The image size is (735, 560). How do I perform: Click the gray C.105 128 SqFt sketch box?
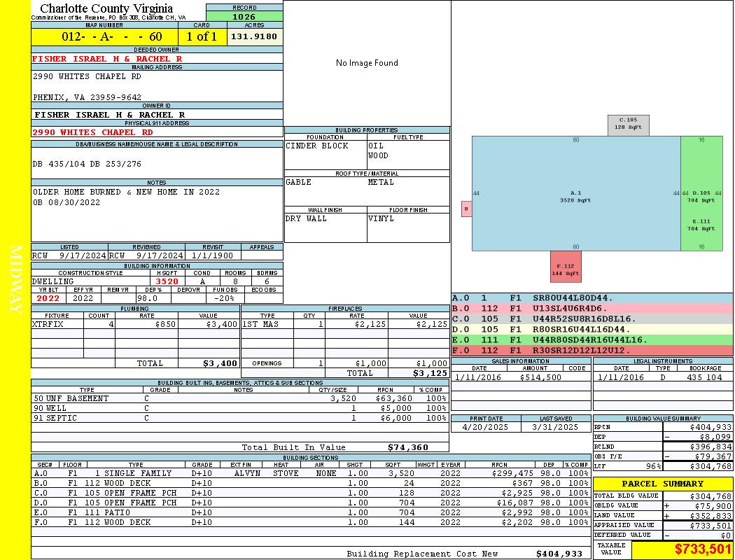click(x=628, y=125)
